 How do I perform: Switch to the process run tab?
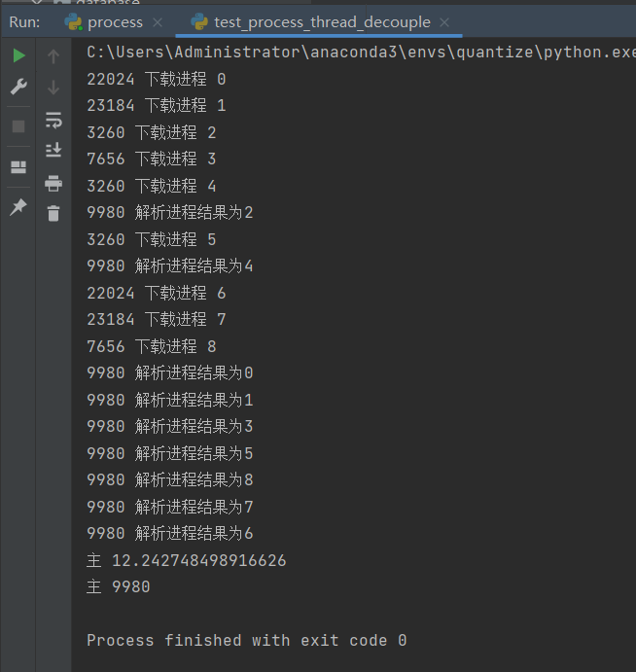point(114,21)
